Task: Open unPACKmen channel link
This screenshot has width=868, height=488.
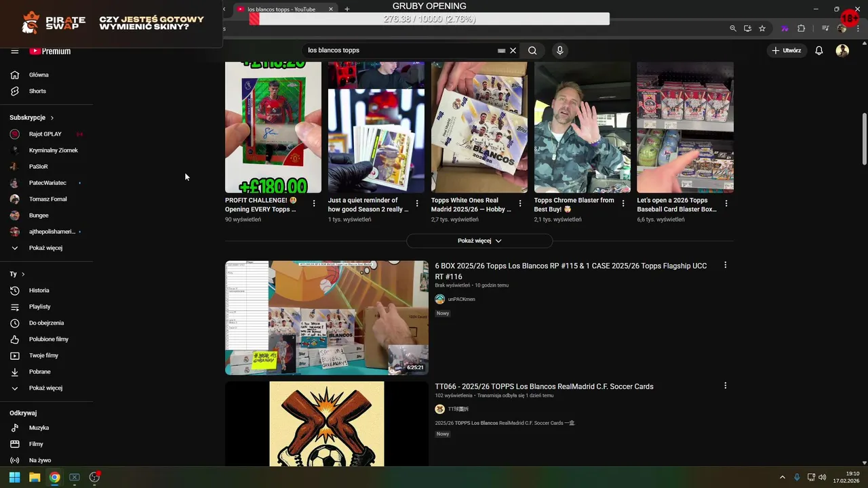Action: (x=461, y=299)
